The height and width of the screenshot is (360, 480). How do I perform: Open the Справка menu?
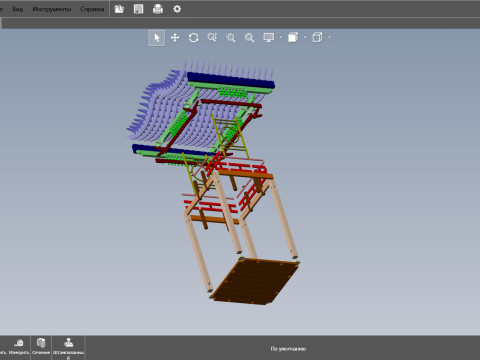point(92,9)
